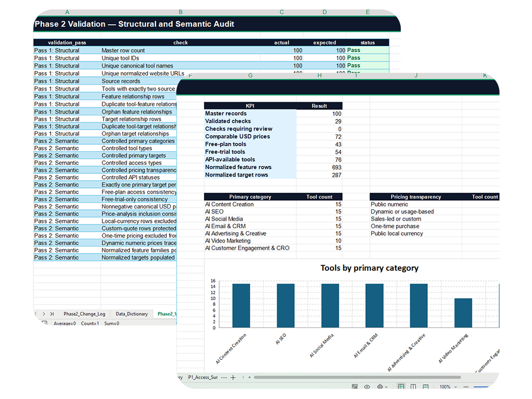Image resolution: width=532 pixels, height=399 pixels.
Task: Open the Phase2_Change_Log sheet tab
Action: (x=84, y=314)
